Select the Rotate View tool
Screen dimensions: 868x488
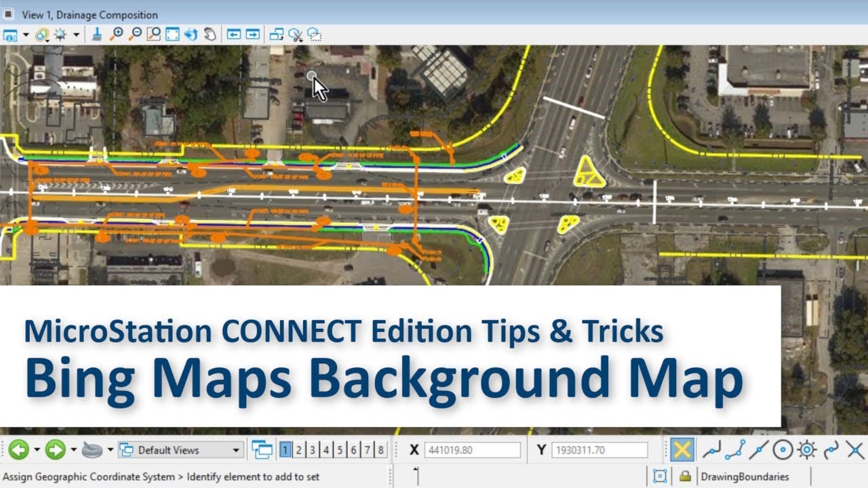[191, 34]
